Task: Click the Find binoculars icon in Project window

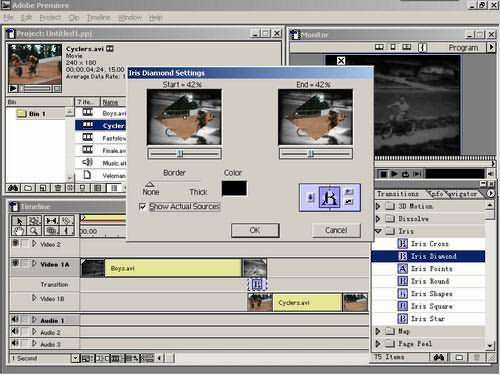Action: 13,188
